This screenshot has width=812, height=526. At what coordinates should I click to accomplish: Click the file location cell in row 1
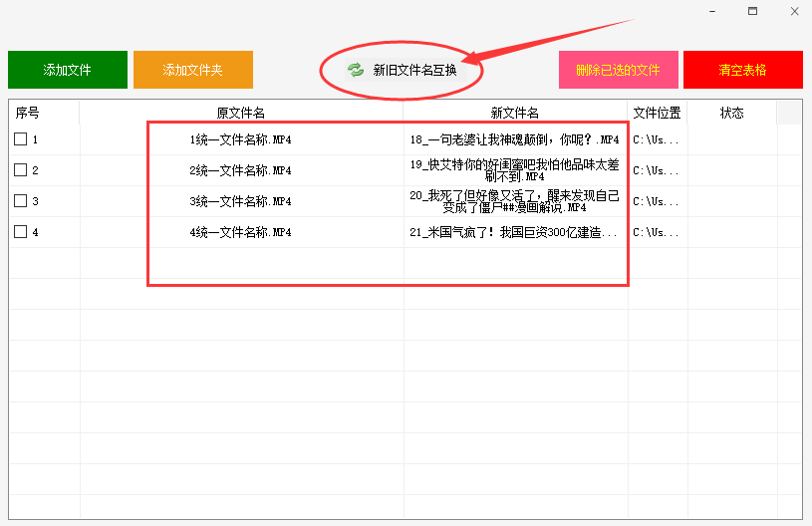(x=657, y=139)
